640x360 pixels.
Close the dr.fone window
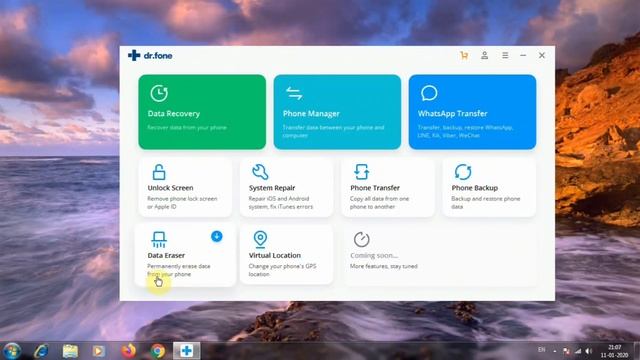(542, 56)
